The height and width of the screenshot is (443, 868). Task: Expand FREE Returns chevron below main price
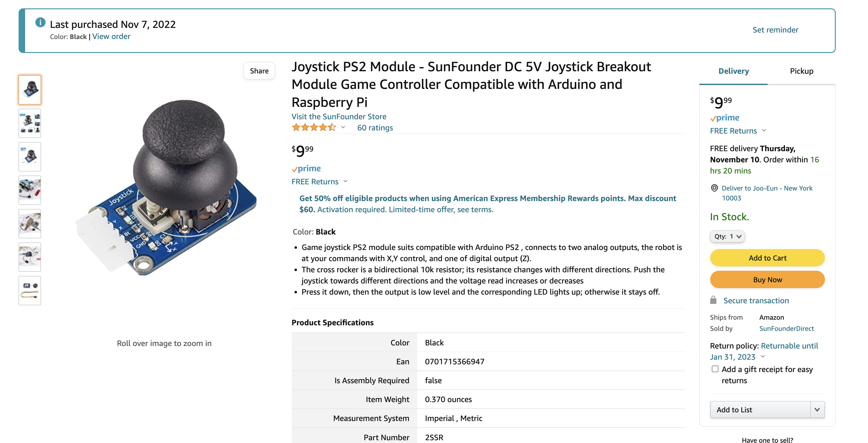click(x=345, y=181)
